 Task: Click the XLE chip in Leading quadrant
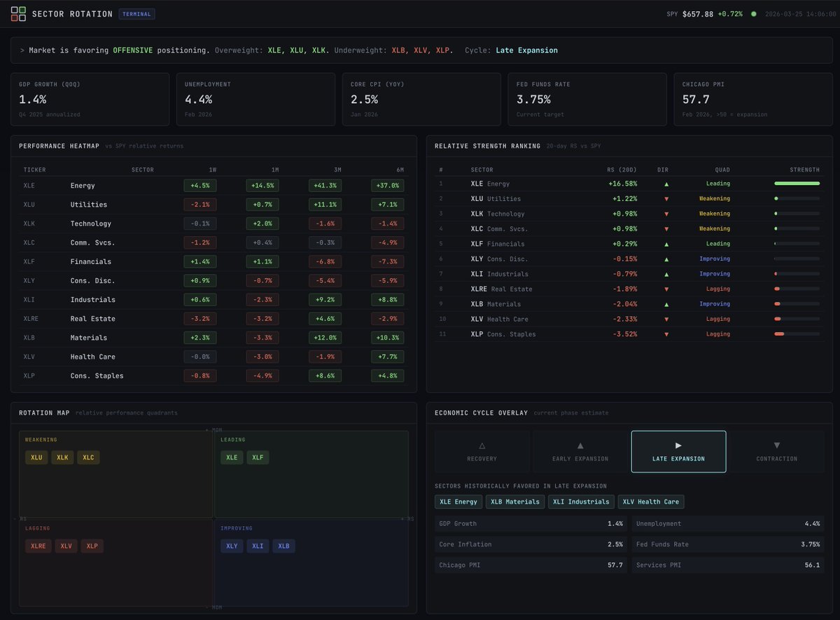click(x=232, y=457)
